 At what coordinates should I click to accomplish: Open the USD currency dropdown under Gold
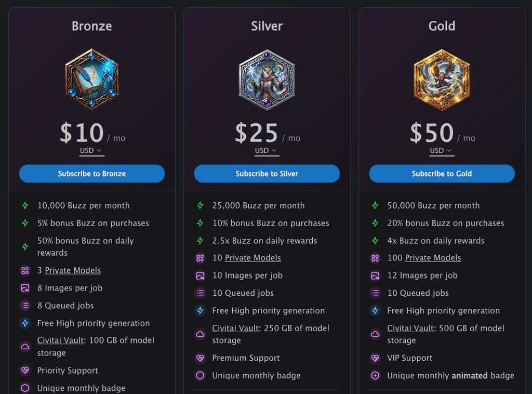coord(442,151)
